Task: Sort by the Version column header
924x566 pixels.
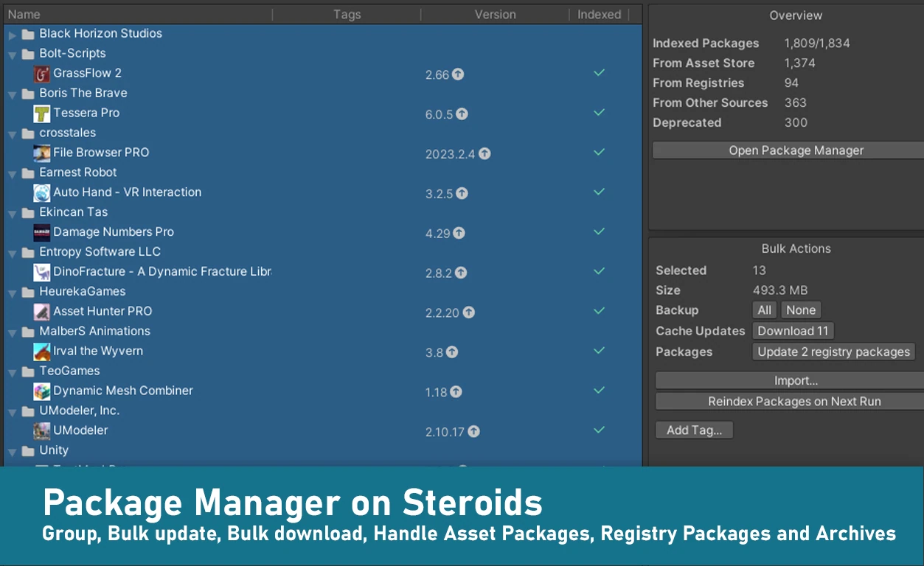Action: coord(495,14)
